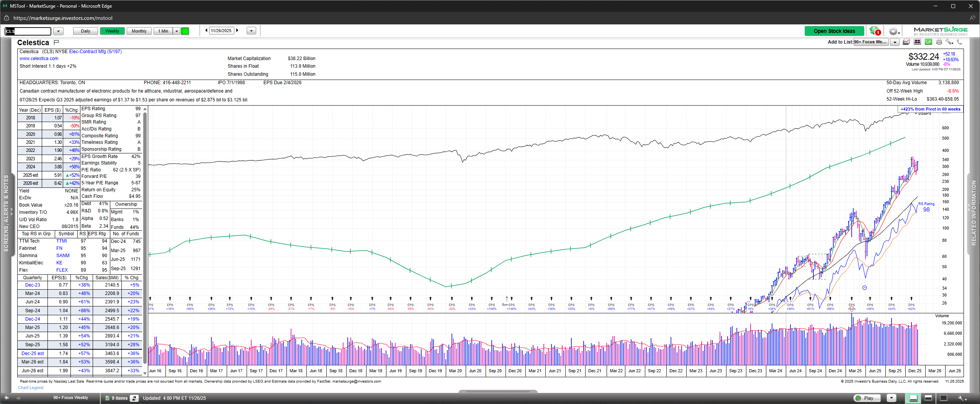
Task: Switch to full-screen single pane layout
Action: tap(944, 398)
